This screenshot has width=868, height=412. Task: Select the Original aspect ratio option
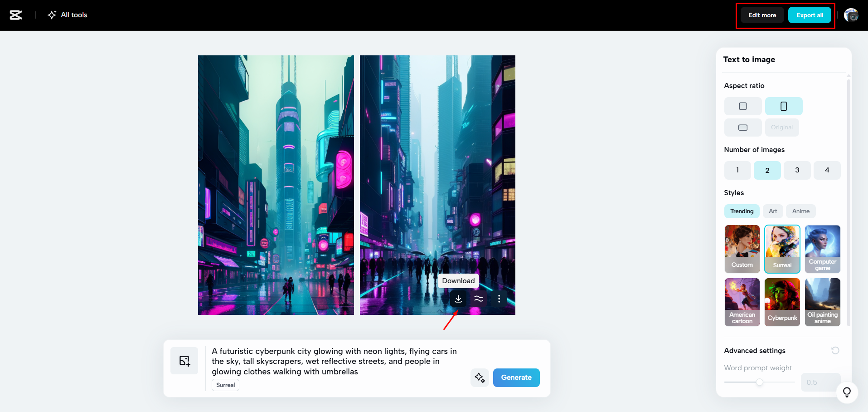pyautogui.click(x=781, y=128)
